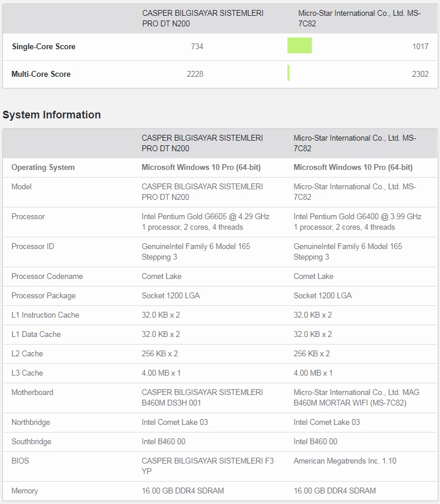
Task: Click the 2302 multi-core score value
Action: pyautogui.click(x=420, y=74)
